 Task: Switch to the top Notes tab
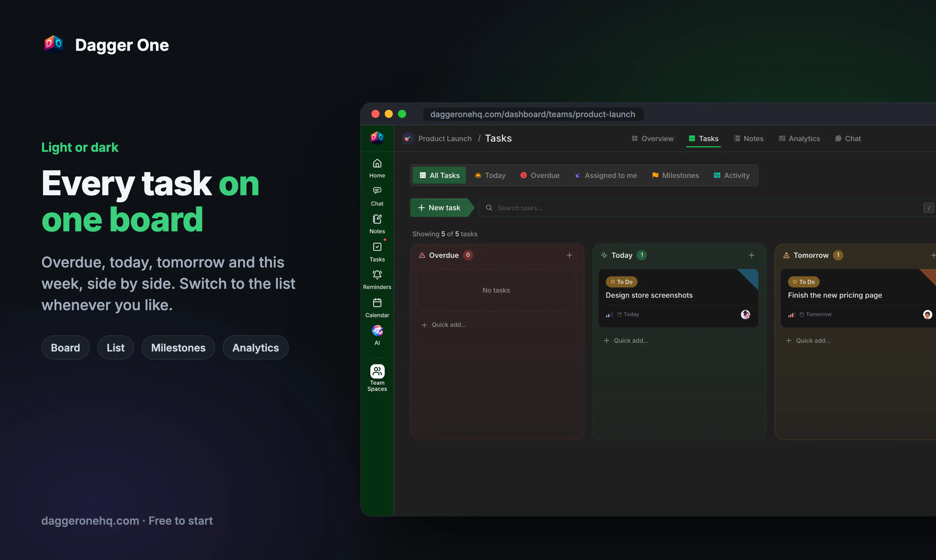click(x=748, y=139)
